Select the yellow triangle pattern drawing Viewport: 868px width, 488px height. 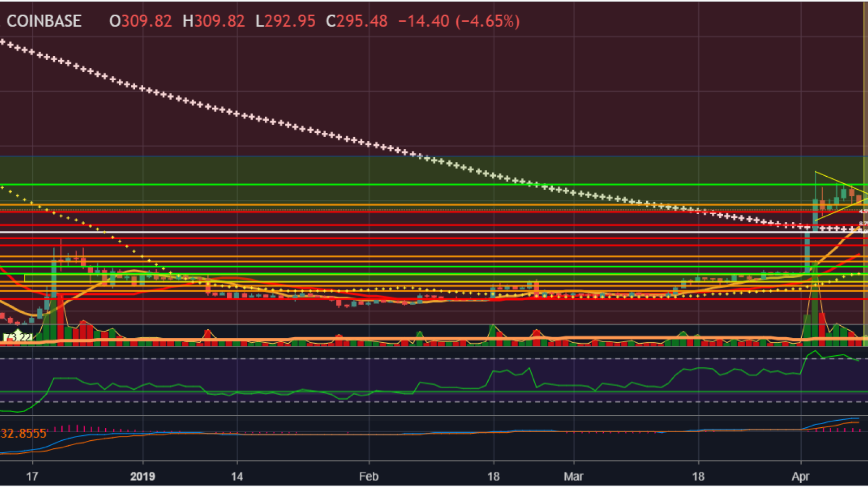point(841,195)
